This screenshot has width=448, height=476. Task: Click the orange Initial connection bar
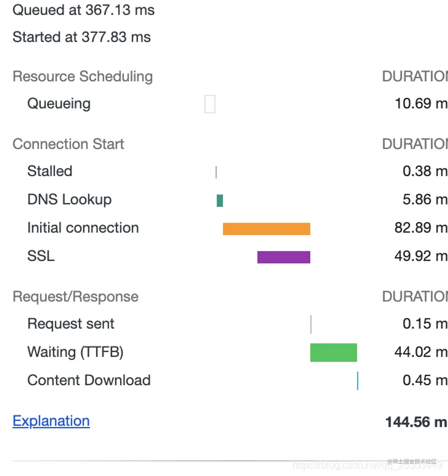click(266, 229)
